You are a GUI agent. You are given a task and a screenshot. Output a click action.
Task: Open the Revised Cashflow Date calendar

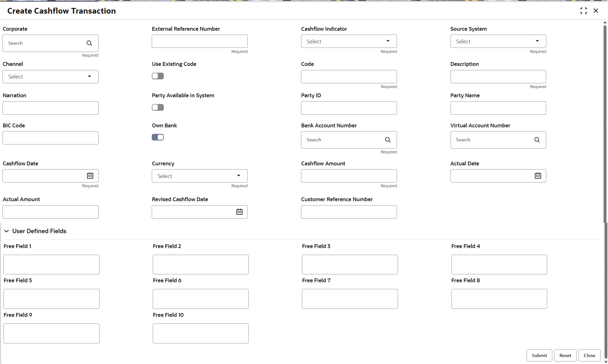[239, 212]
